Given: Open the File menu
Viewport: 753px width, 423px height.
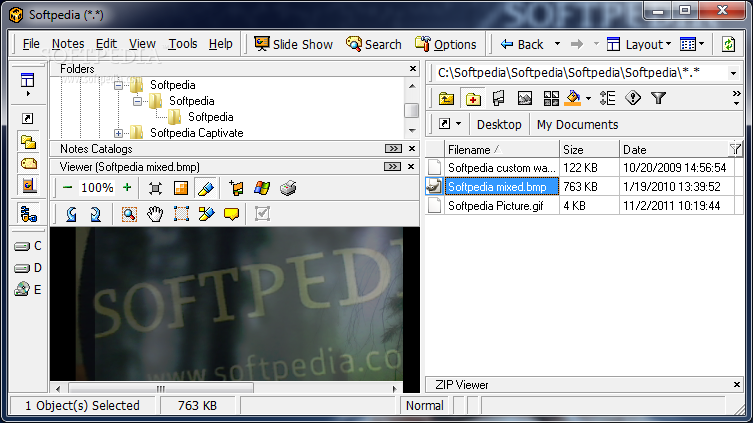Looking at the screenshot, I should [x=31, y=44].
